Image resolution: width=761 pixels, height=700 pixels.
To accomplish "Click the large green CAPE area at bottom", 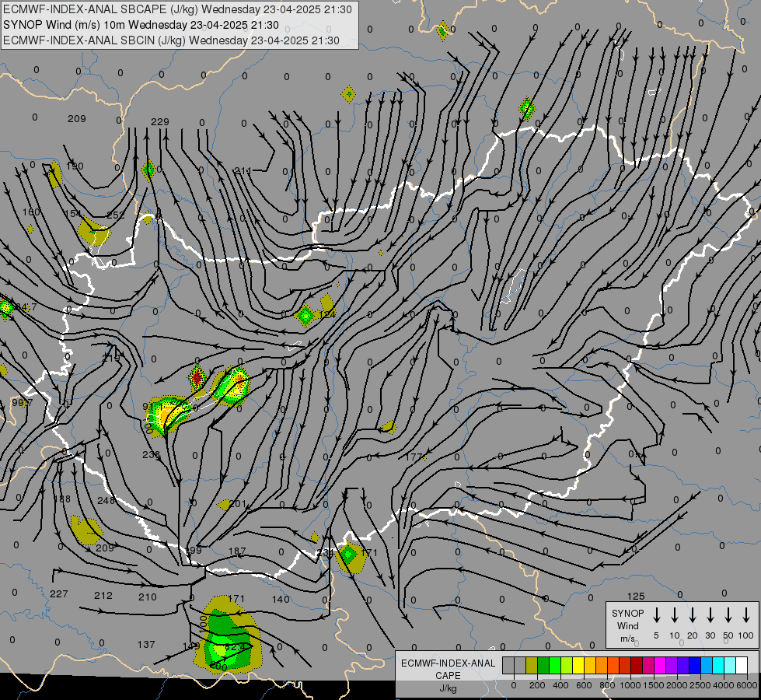I will click(x=227, y=635).
